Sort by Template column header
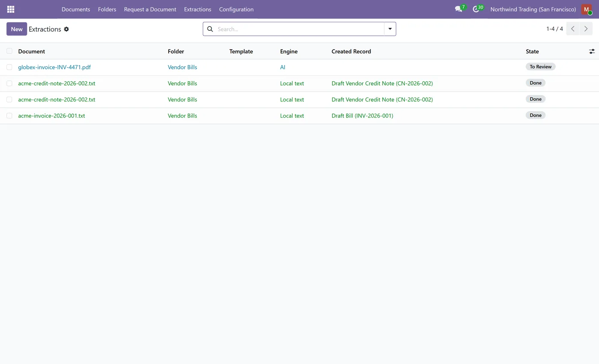599x364 pixels. click(241, 51)
